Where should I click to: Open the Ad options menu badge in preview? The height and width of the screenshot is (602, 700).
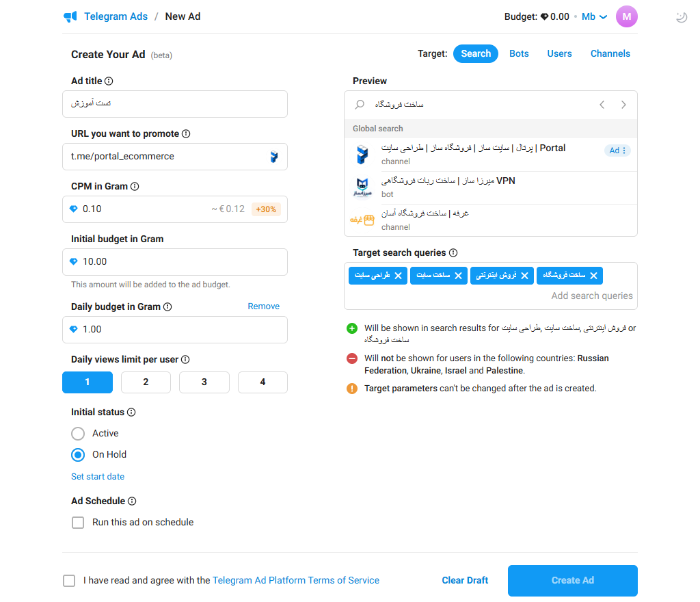click(x=617, y=150)
